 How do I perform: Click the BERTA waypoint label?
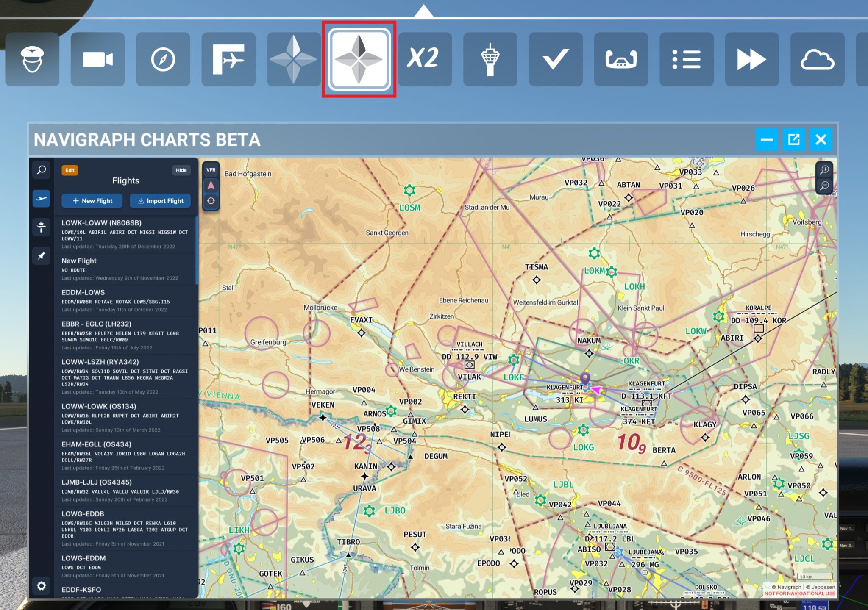coord(664,450)
